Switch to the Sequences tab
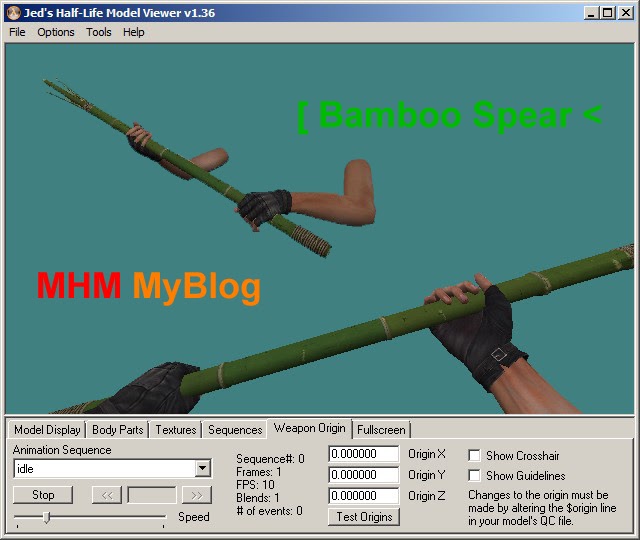This screenshot has width=640, height=540. pos(235,430)
